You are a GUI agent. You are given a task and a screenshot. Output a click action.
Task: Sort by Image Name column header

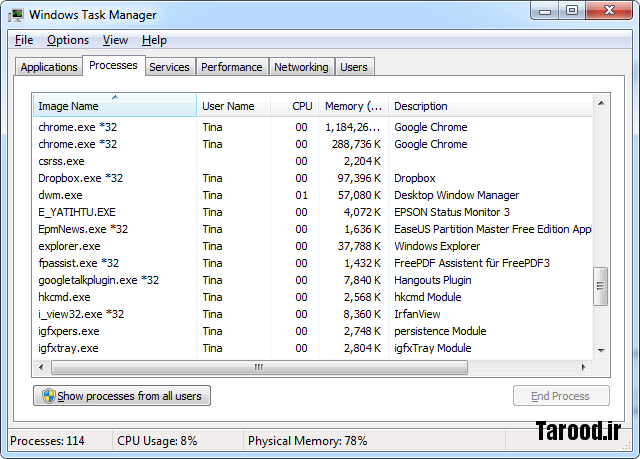click(x=115, y=106)
